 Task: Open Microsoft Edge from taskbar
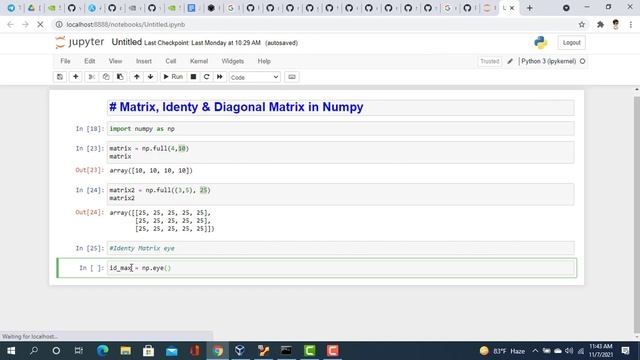pyautogui.click(x=102, y=351)
